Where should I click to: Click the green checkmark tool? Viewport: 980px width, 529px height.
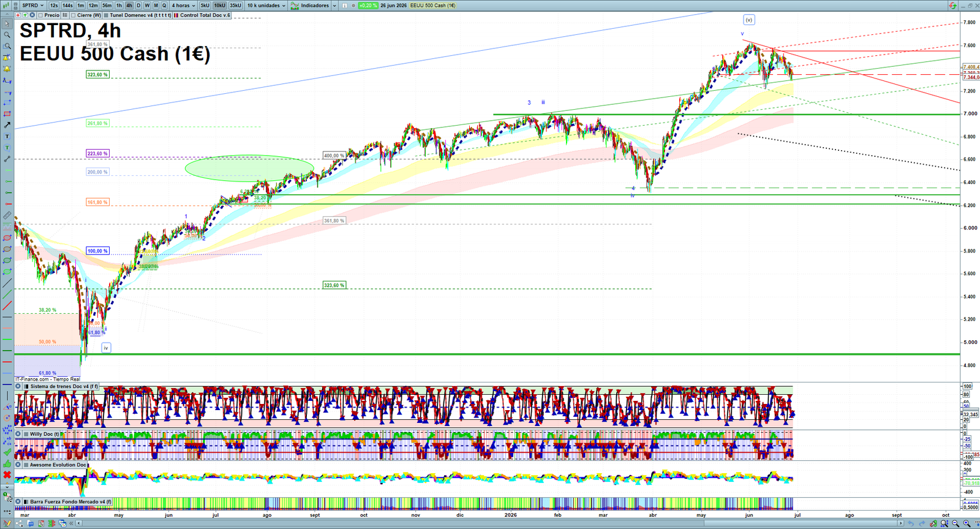pos(7,452)
